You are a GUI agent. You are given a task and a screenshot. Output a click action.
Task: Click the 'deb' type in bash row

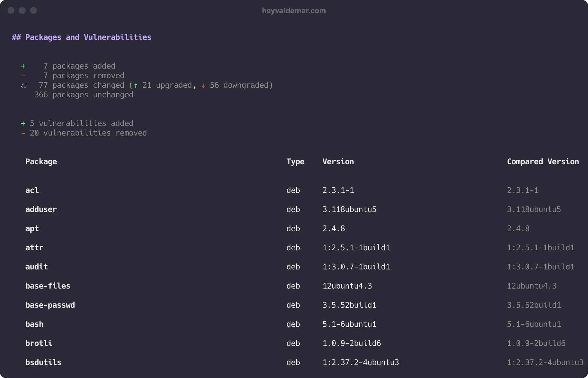293,324
